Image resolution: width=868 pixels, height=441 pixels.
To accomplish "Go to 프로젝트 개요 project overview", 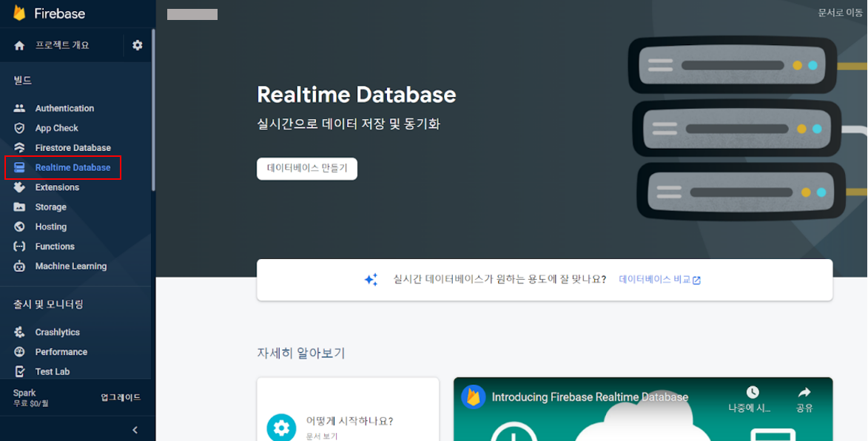I will pos(62,45).
